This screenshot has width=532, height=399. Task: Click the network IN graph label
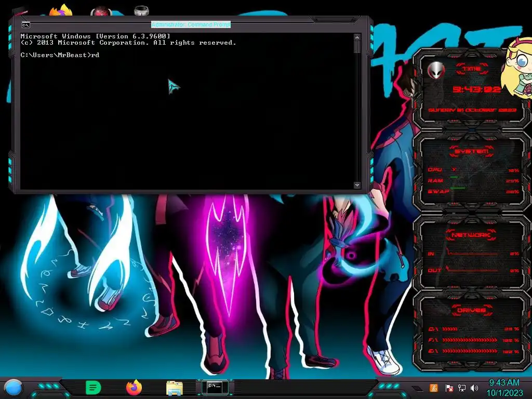pos(431,254)
